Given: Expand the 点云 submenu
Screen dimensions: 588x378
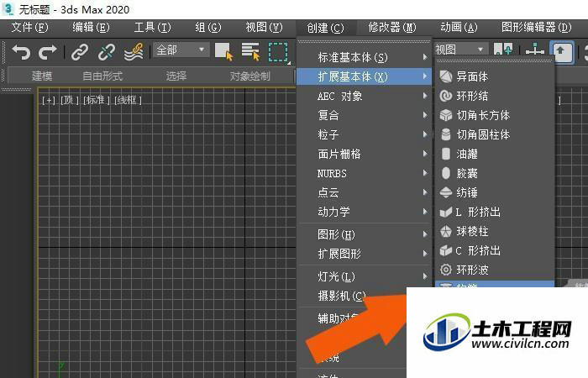Looking at the screenshot, I should [x=364, y=192].
